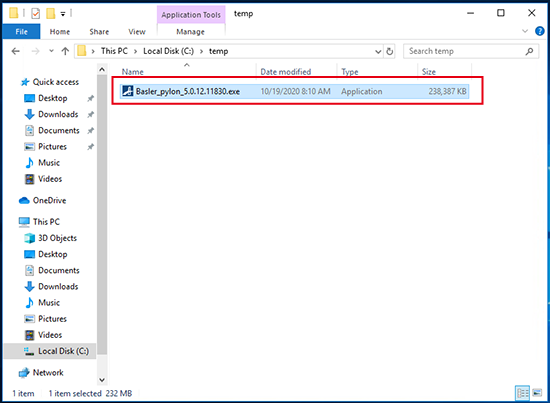This screenshot has height=404, width=551.
Task: Select the Basler_pylon_5.0.12.11830.exe file
Action: [294, 91]
